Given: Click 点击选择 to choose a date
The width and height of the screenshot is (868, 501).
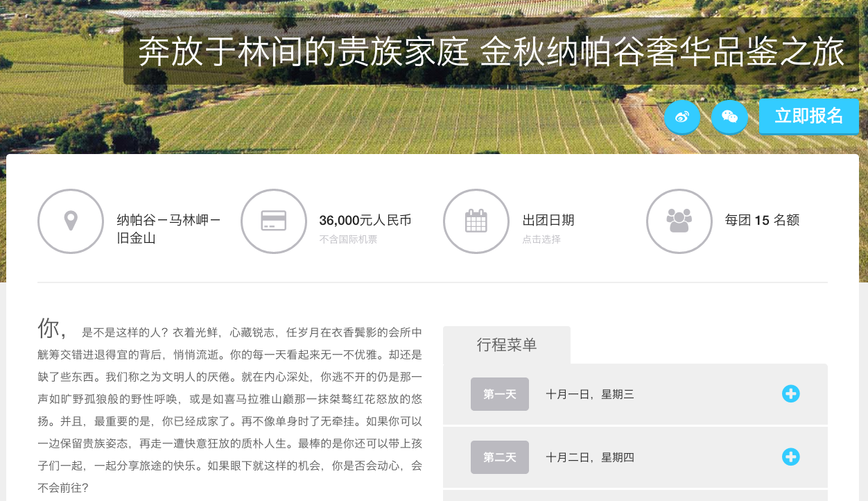Looking at the screenshot, I should pos(541,239).
